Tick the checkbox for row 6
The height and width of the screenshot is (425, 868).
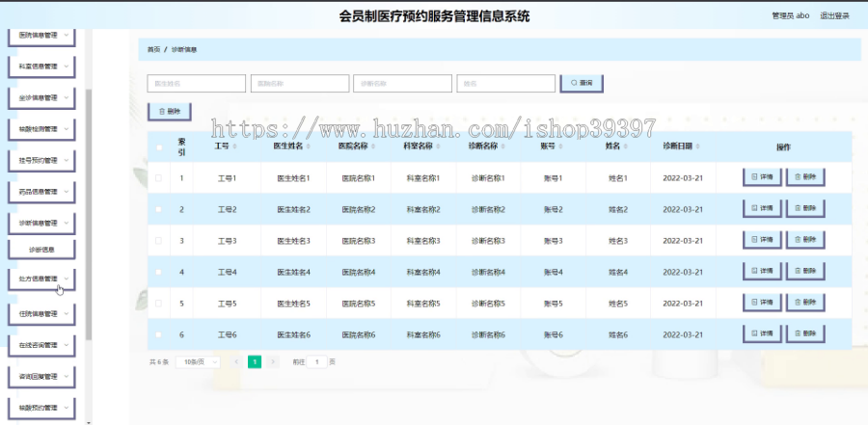159,334
